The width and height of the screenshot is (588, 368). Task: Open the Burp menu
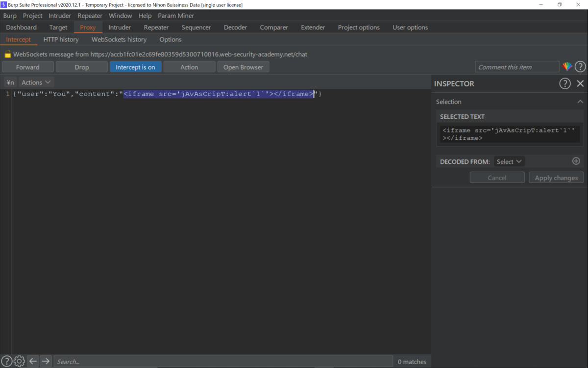click(x=10, y=16)
